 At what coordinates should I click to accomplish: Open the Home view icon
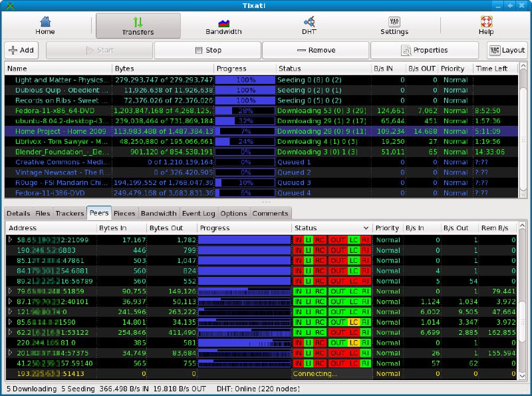(45, 22)
